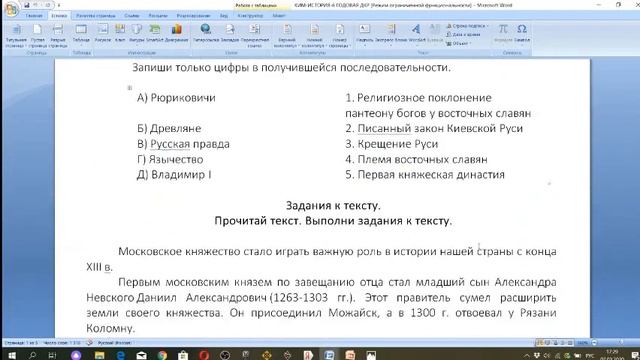Screen dimensions: 640x360
Task: Select the Вставка (Insert) ribbon tab
Action: pos(59,16)
